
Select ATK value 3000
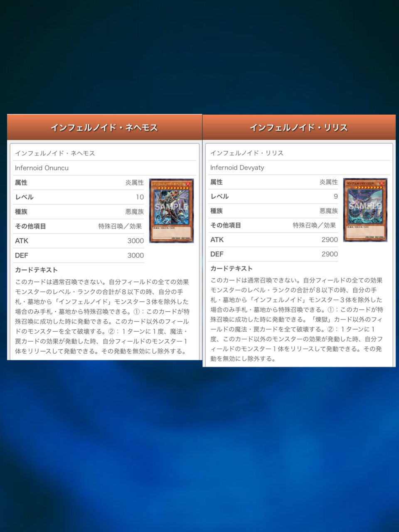click(135, 241)
